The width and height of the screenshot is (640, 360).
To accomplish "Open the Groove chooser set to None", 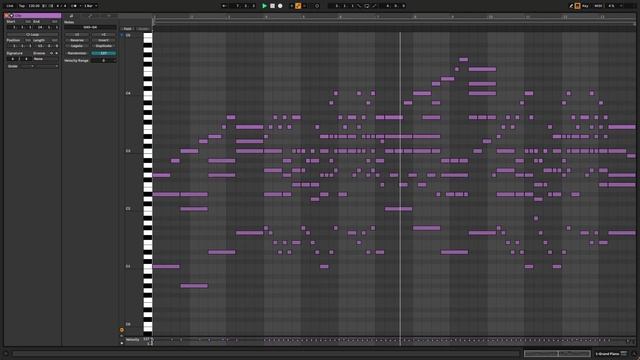I will (x=45, y=59).
